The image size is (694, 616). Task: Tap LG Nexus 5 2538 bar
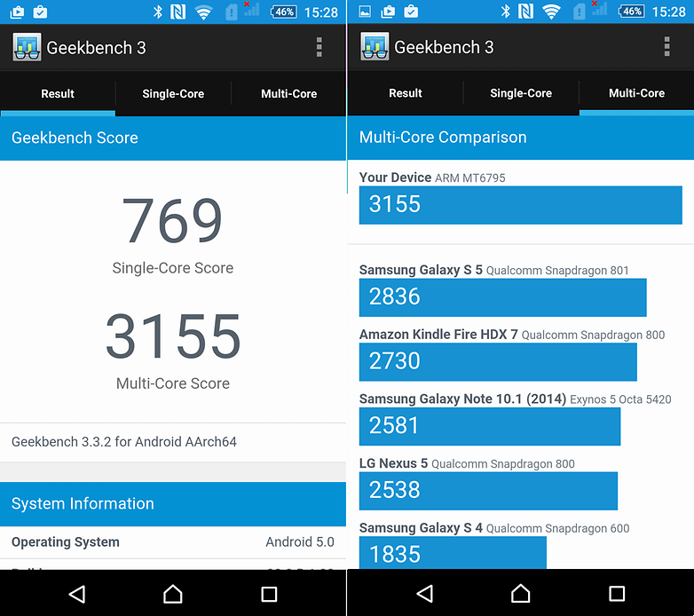[x=488, y=491]
